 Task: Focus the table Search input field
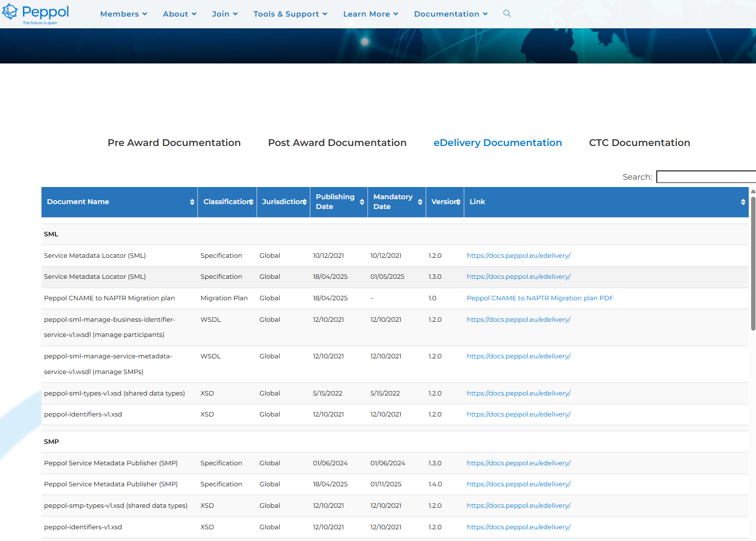tap(706, 177)
